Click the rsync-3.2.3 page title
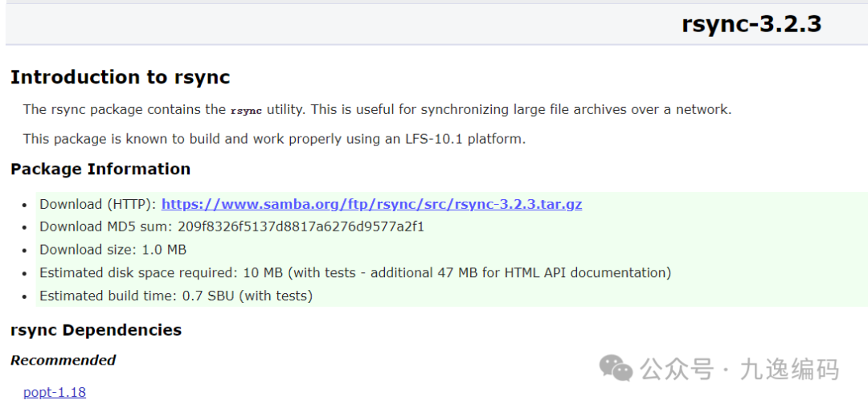 click(x=751, y=24)
